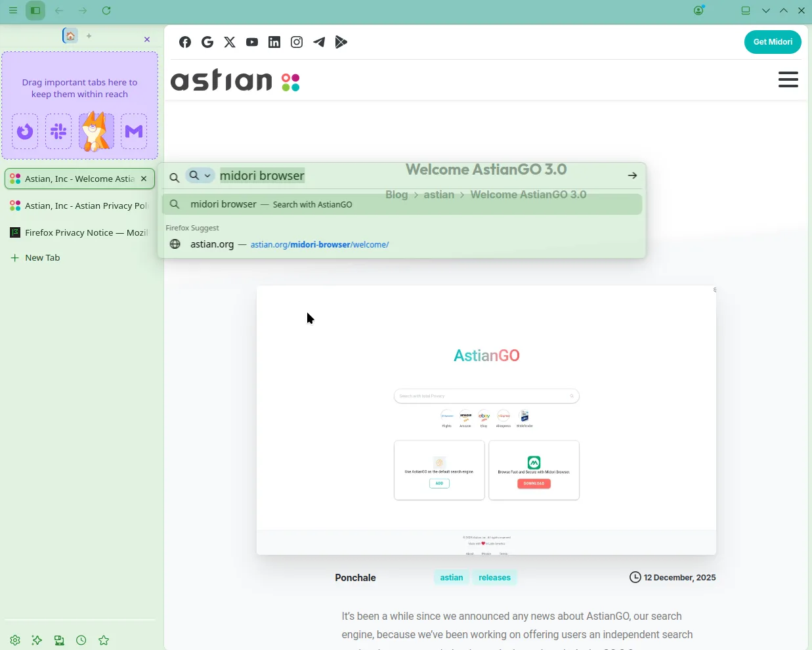
Task: Click the author name Ponchale
Action: pyautogui.click(x=356, y=578)
